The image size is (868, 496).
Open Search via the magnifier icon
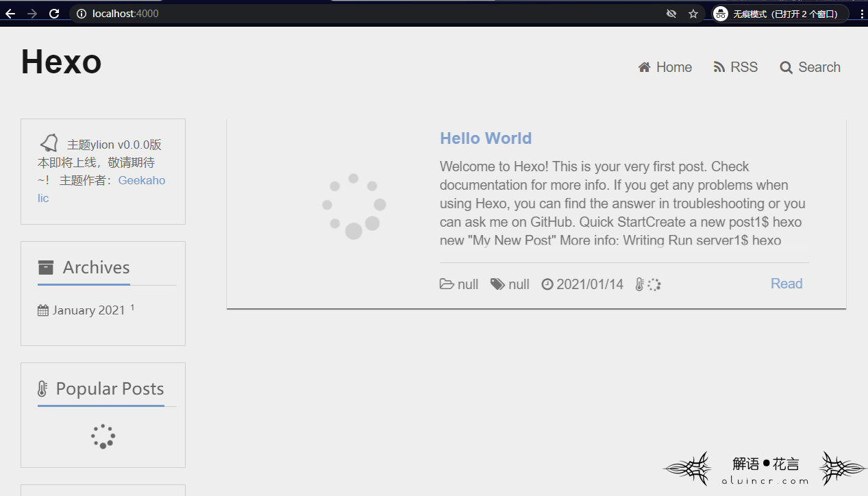click(786, 67)
